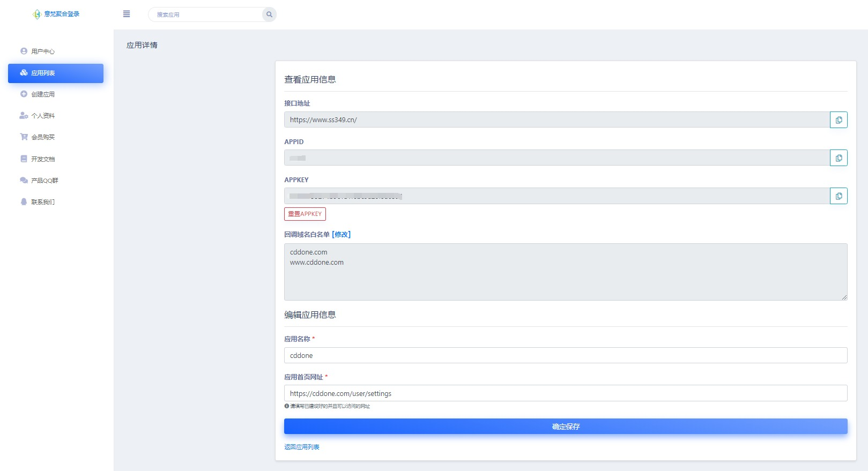The image size is (868, 471).
Task: Open 会员购买 sidebar entry
Action: 56,137
